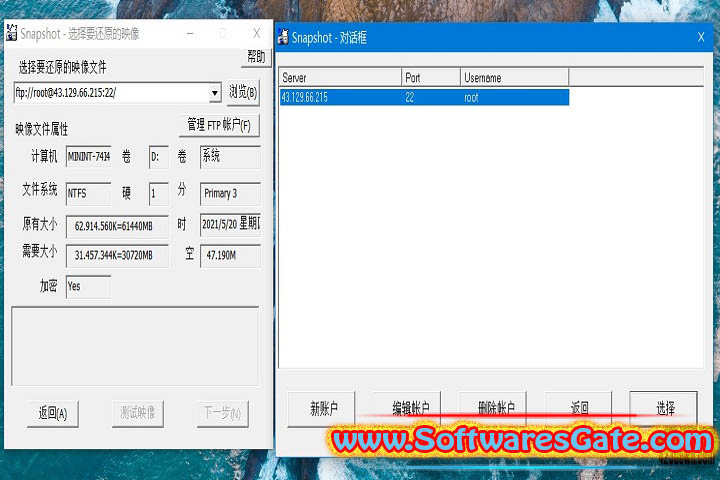The height and width of the screenshot is (480, 720).
Task: Click the volume field showing D:
Action: pyautogui.click(x=158, y=157)
